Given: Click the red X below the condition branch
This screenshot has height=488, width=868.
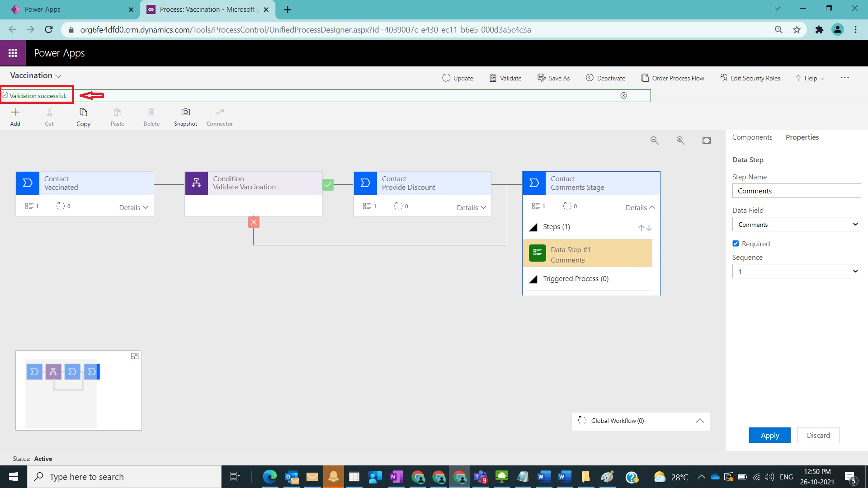Looking at the screenshot, I should click(x=254, y=222).
